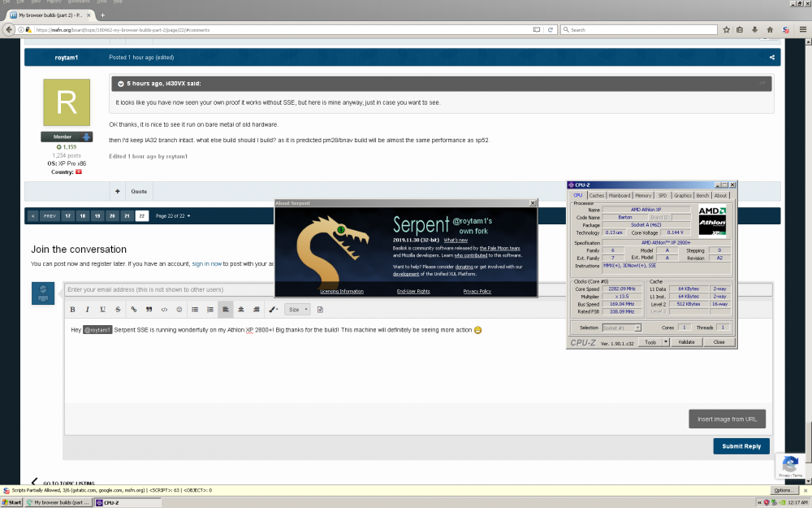Click the italic formatting icon

point(87,310)
